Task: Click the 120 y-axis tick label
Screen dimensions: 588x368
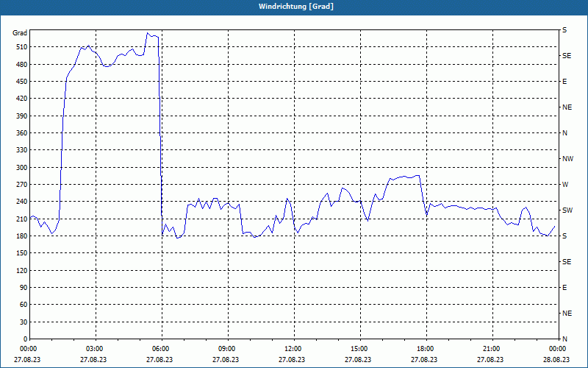Action: coord(22,270)
